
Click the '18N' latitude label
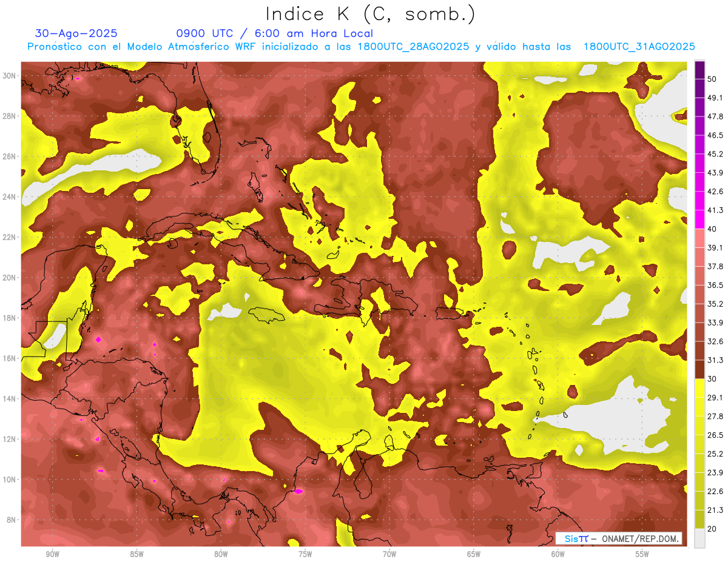(9, 318)
